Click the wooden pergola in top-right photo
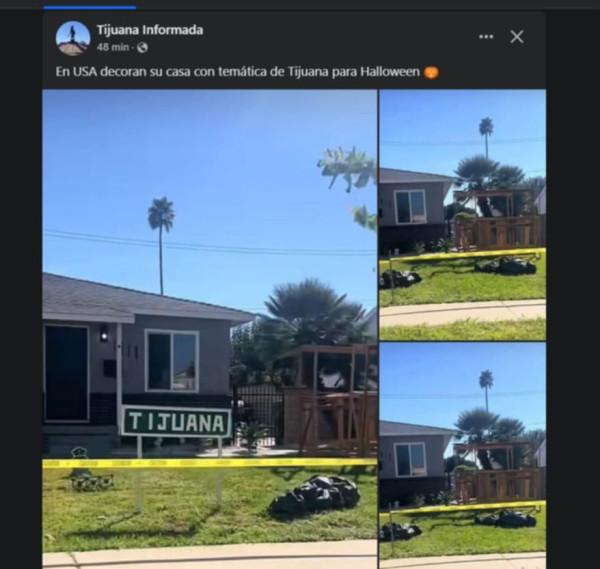This screenshot has width=600, height=569. point(496,218)
